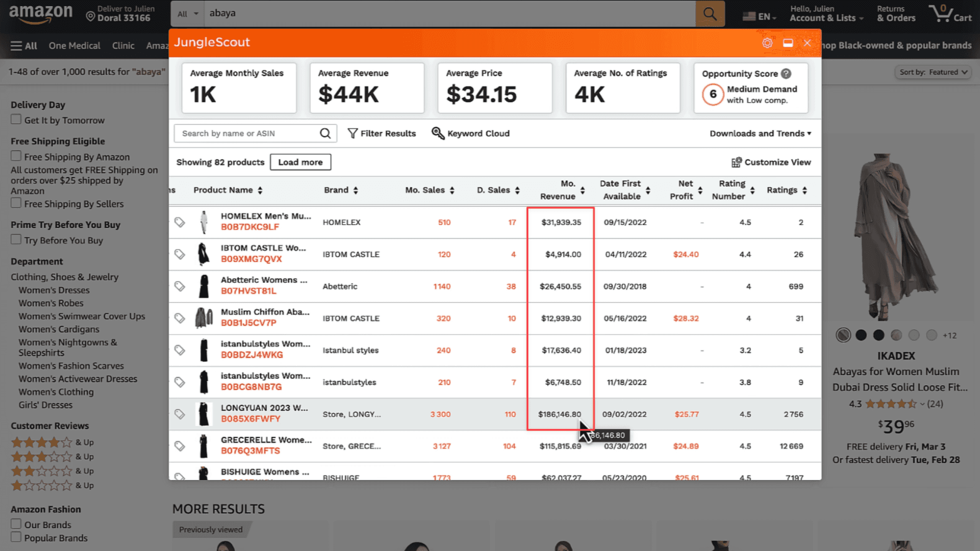This screenshot has height=551, width=980.
Task: Open ASIN link B076Q3MFTS
Action: pyautogui.click(x=250, y=451)
